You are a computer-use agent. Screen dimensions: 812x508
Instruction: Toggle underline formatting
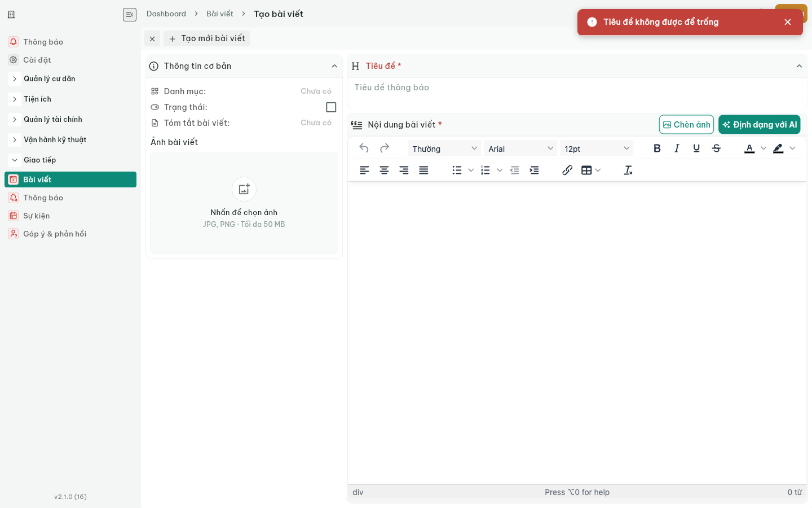[696, 148]
